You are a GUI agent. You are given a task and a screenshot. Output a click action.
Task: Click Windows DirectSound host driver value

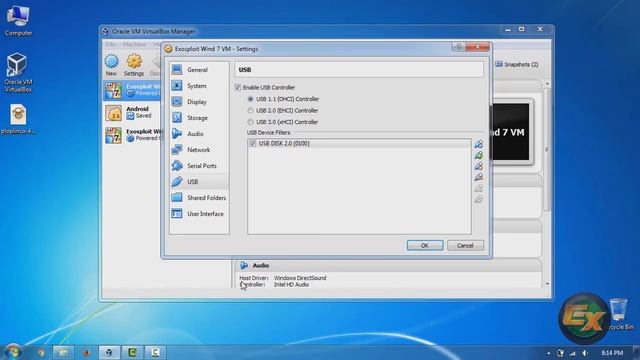click(x=300, y=278)
